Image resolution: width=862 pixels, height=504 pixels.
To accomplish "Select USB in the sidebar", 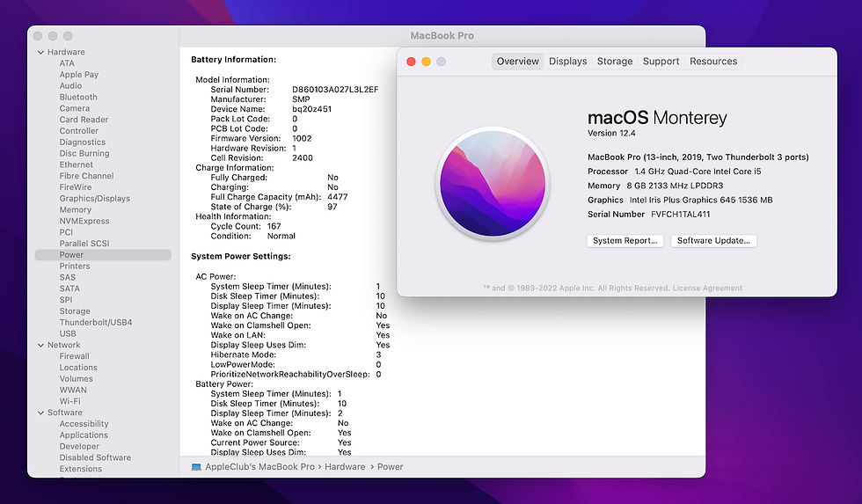I will click(x=68, y=333).
